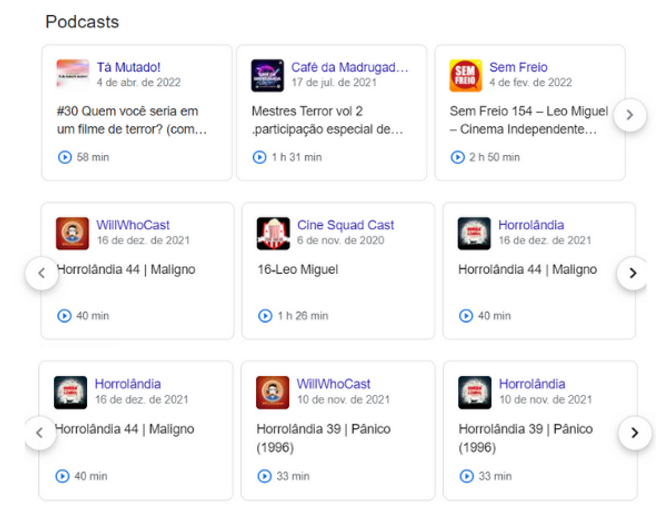Play the 1 h 31 min episode
The image size is (656, 511).
259,157
